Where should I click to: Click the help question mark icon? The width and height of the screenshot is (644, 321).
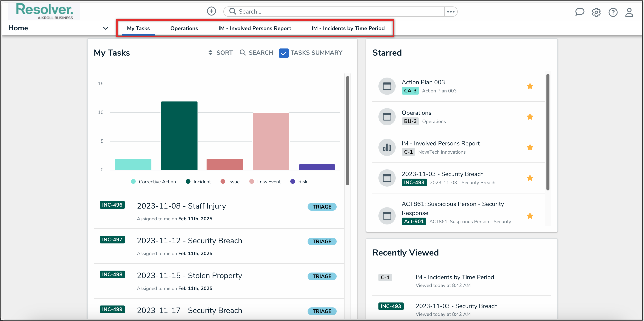point(613,12)
